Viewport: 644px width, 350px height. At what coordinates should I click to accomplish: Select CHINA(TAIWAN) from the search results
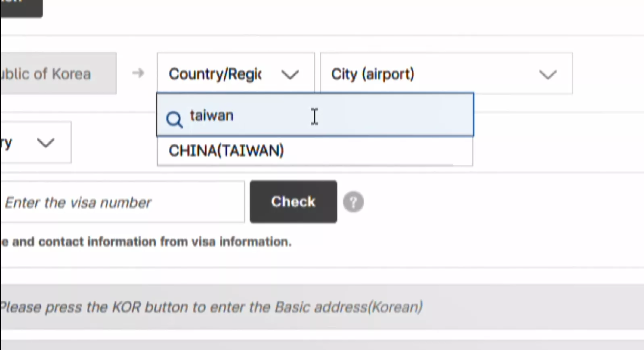pos(227,151)
